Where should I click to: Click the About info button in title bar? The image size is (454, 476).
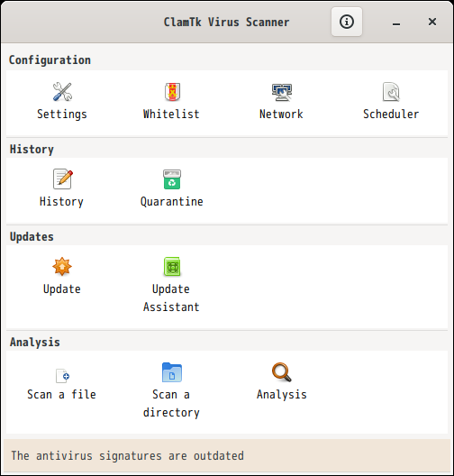(347, 22)
